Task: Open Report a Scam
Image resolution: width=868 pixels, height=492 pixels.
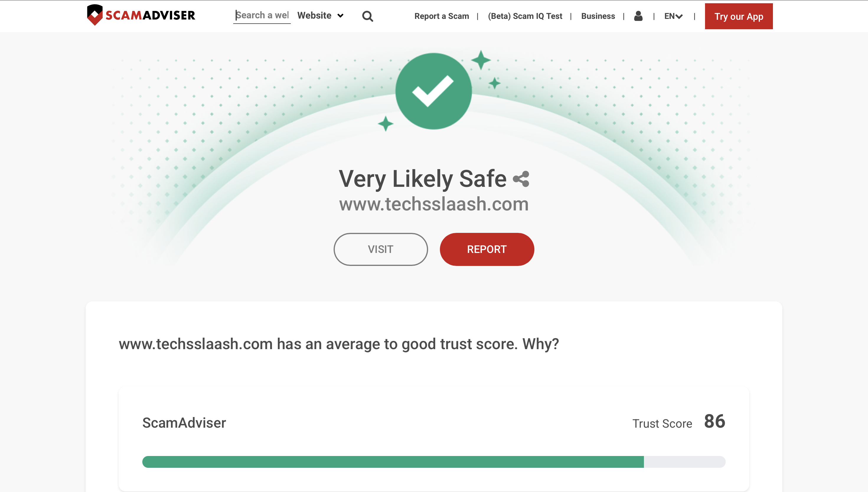Action: click(x=441, y=16)
